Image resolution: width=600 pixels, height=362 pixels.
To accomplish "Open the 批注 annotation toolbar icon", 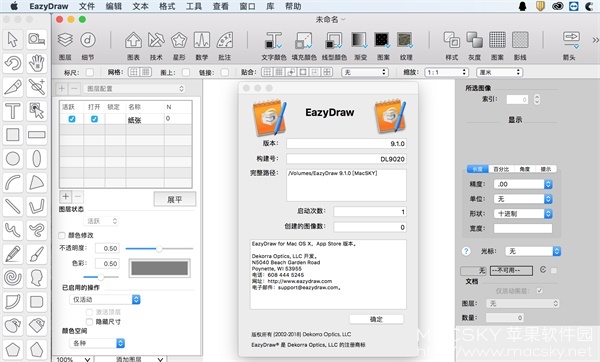I will pos(225,46).
